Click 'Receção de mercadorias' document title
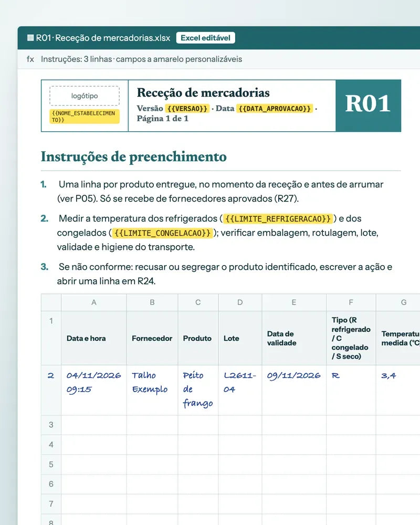Viewport: 420px width, 525px height. point(203,93)
